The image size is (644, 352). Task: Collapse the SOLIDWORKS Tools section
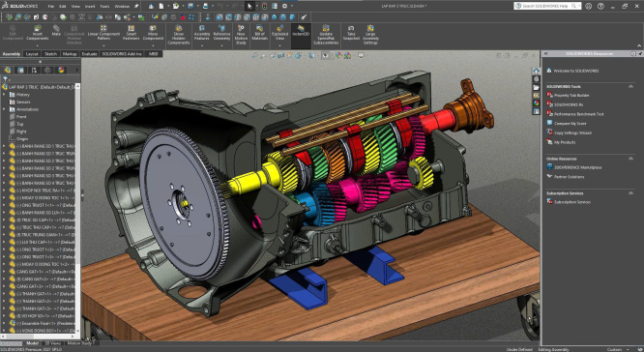click(x=630, y=86)
